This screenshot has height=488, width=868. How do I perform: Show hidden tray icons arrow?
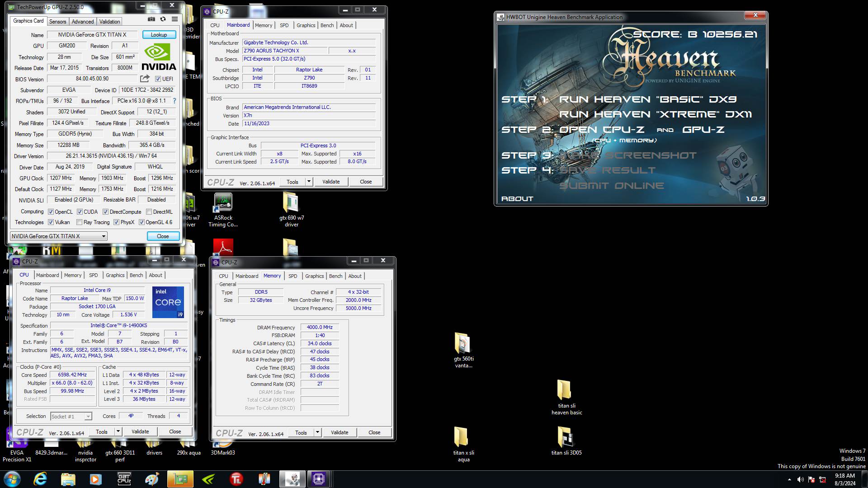pos(789,479)
